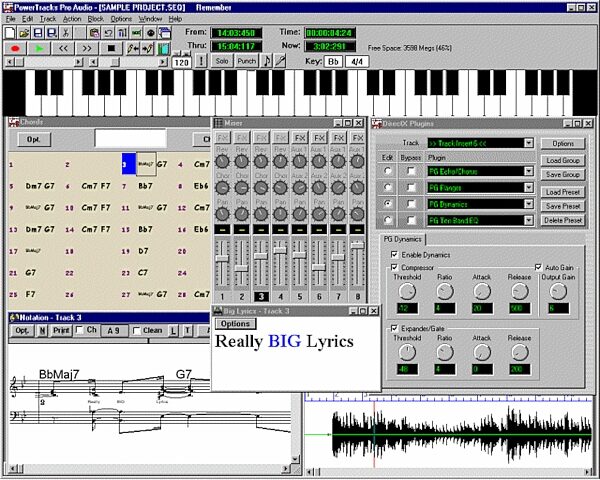Click the Rewind << button
The image size is (600, 480).
coord(63,49)
